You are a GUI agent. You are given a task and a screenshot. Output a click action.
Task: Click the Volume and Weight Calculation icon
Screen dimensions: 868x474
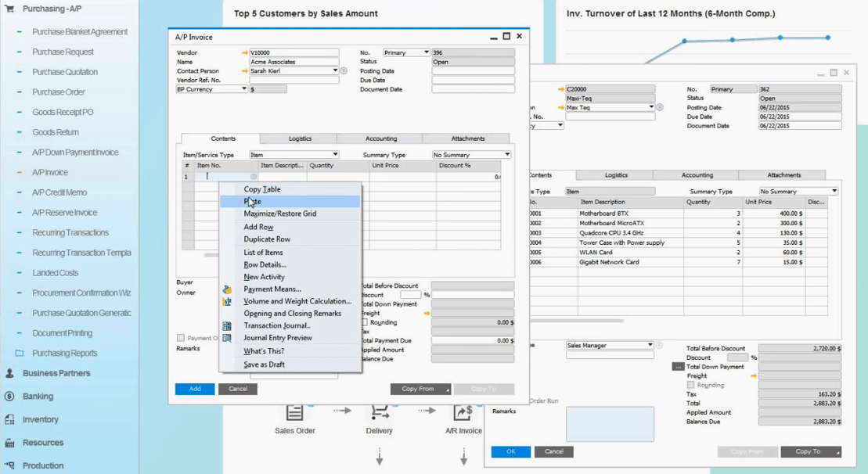227,301
